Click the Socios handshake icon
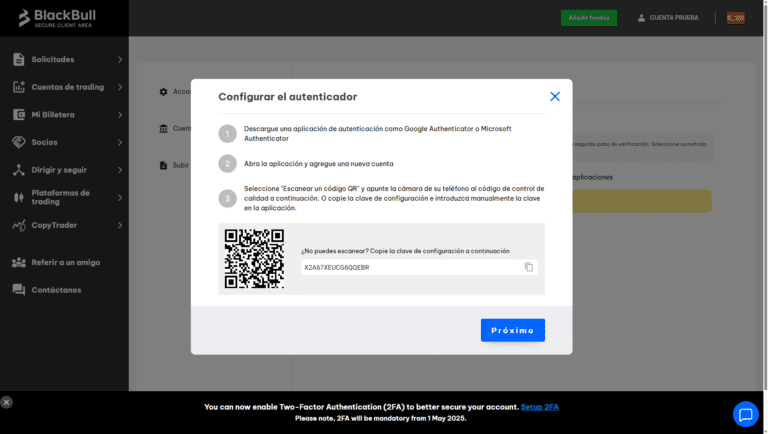The height and width of the screenshot is (434, 768). tap(19, 142)
